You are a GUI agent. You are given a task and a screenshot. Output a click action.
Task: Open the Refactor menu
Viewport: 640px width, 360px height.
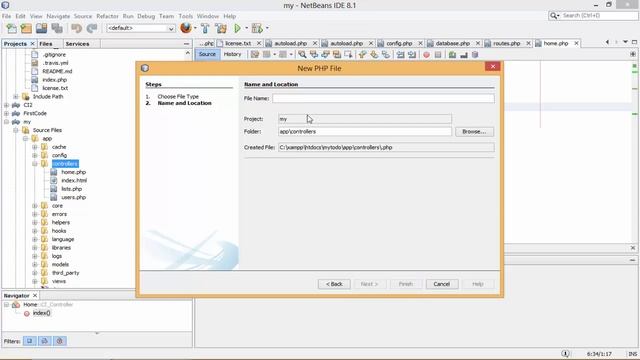click(107, 16)
